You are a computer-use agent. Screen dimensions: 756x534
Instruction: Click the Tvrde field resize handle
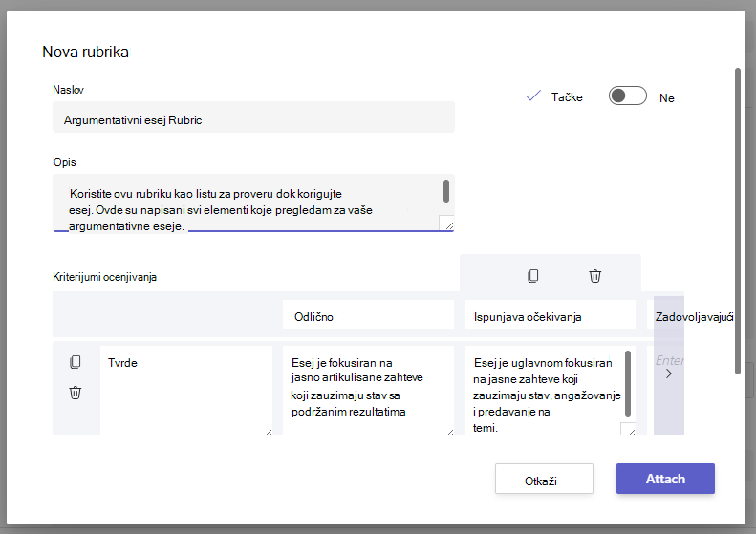[x=268, y=432]
